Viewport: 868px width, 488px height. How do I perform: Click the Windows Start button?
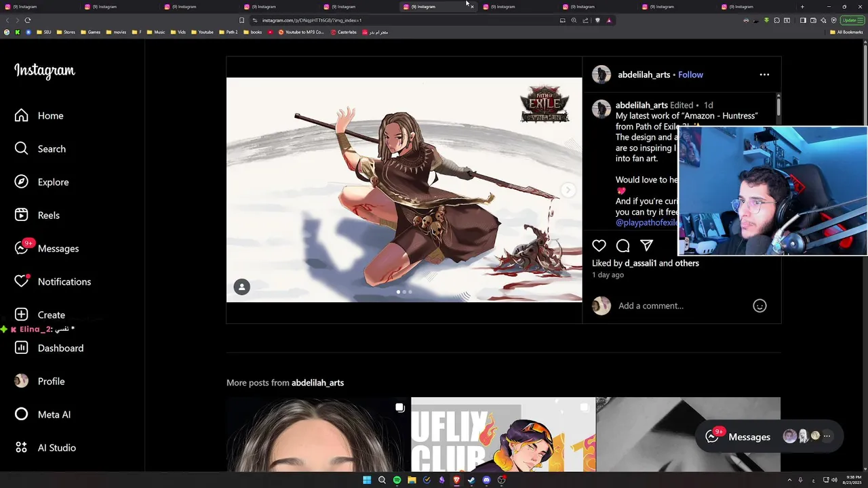pyautogui.click(x=367, y=481)
